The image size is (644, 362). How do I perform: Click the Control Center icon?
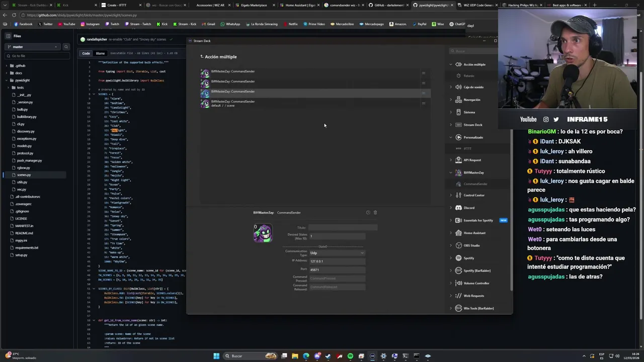point(458,195)
